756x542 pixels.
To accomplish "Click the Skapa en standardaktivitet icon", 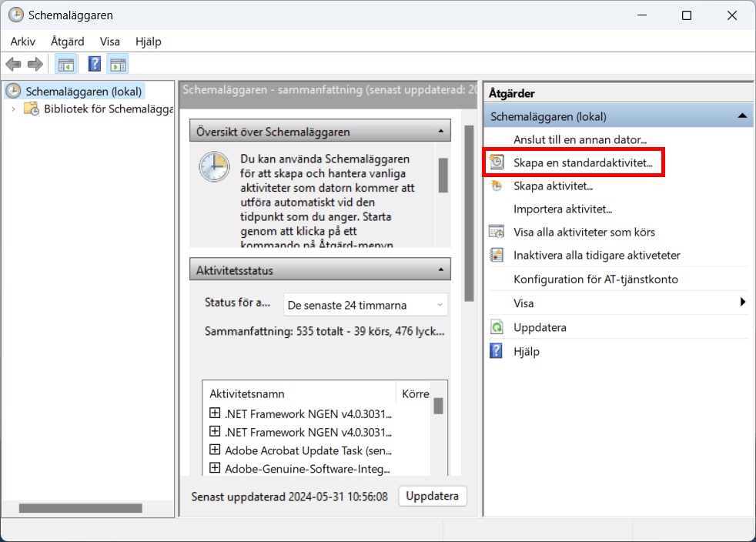I will click(x=497, y=162).
